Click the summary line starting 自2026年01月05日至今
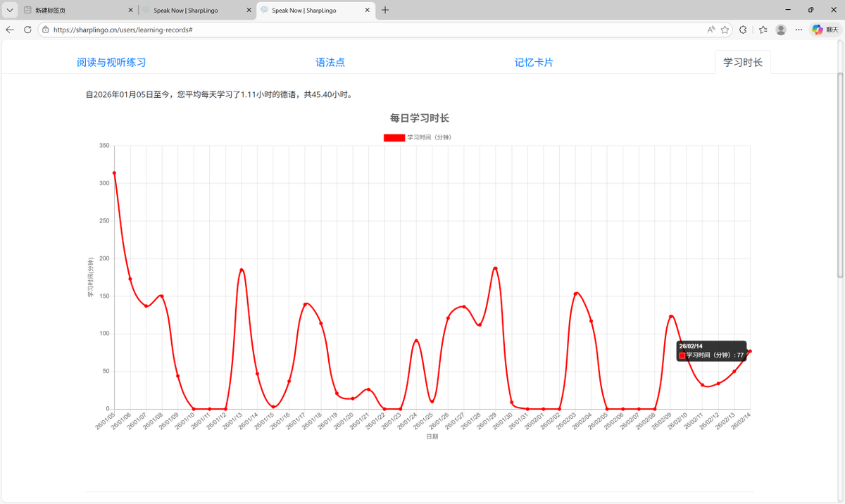The height and width of the screenshot is (504, 845). click(219, 94)
